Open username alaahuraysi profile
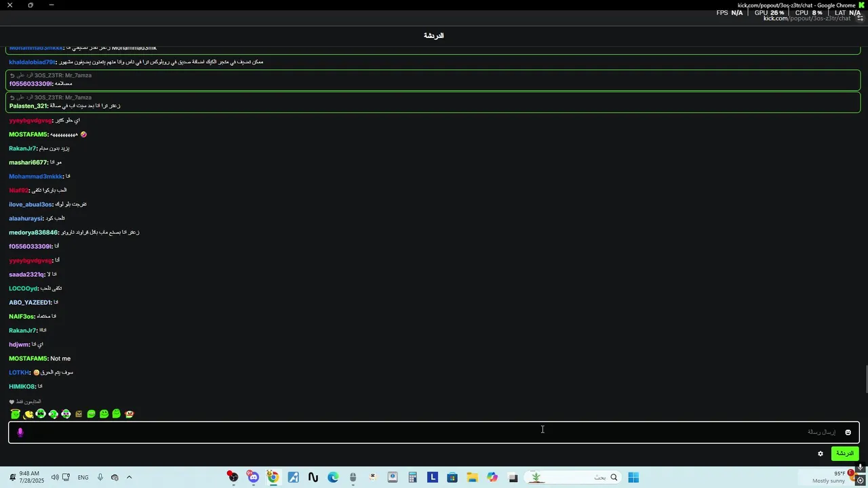This screenshot has height=488, width=868. click(25, 218)
